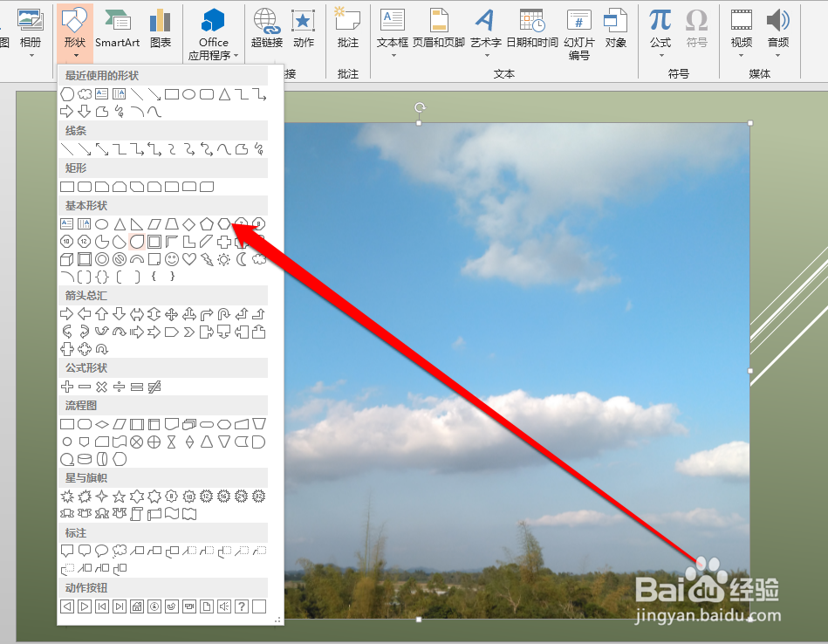Viewport: 828px width, 644px height.
Task: Choose the crescent moon shape
Action: point(242,259)
